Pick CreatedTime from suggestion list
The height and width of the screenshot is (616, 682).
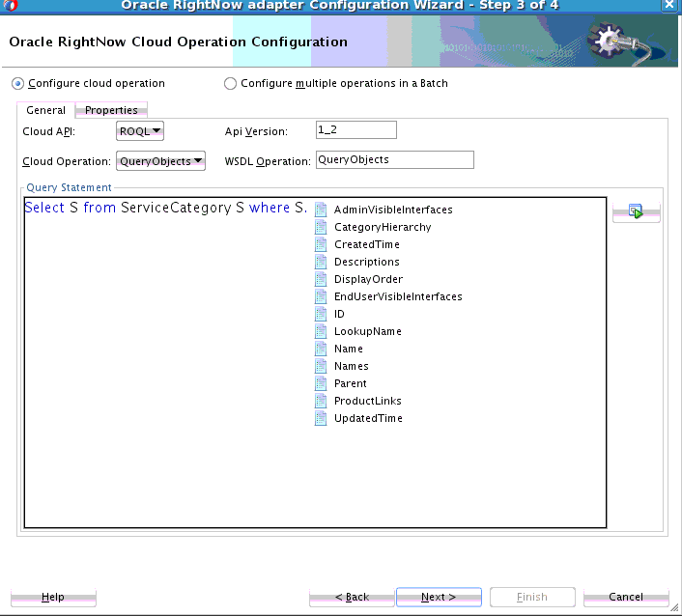tap(367, 244)
